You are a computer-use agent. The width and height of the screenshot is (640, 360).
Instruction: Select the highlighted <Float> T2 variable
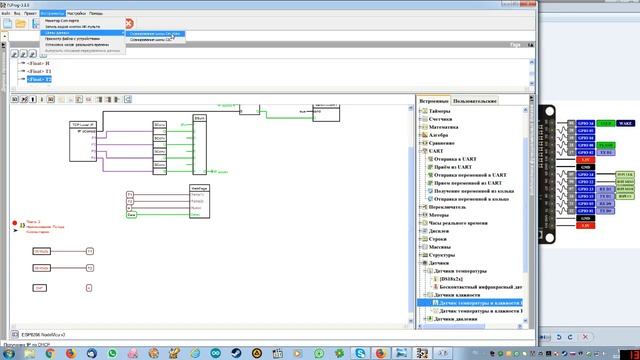click(x=39, y=79)
